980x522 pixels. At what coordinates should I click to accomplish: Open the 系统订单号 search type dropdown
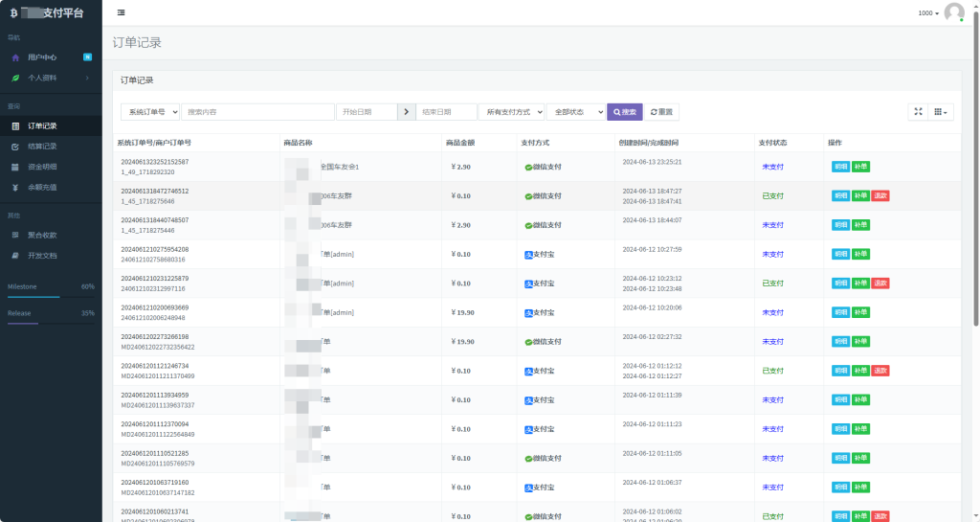pos(150,112)
